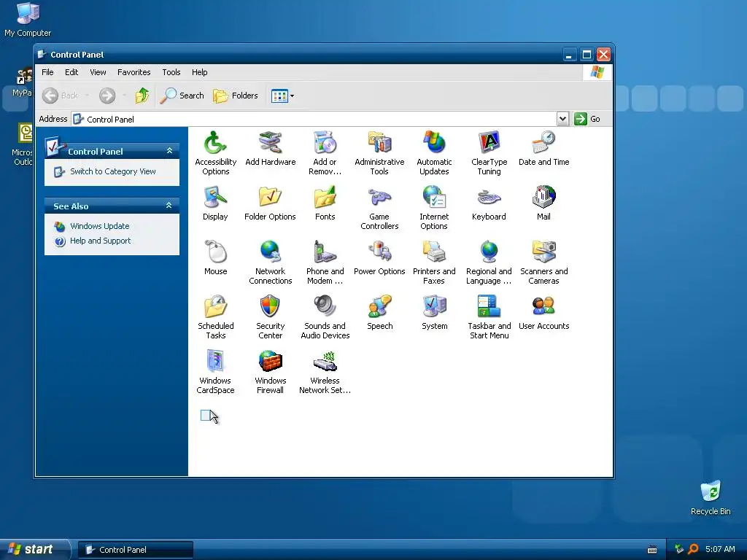
Task: Click Switch to Category View link
Action: (113, 171)
